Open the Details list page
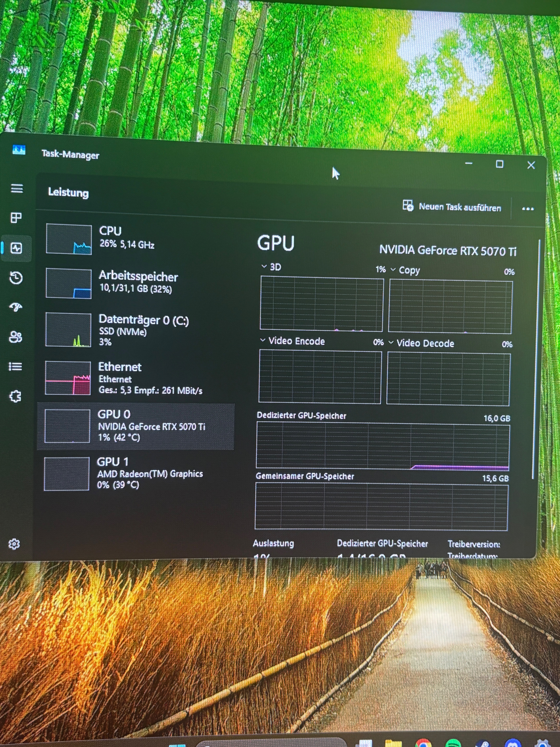The width and height of the screenshot is (560, 747). [15, 366]
